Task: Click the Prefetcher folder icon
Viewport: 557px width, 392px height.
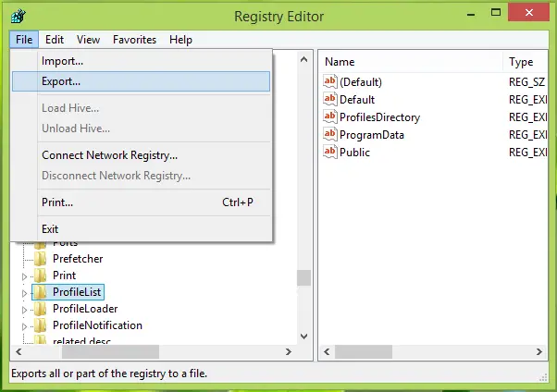Action: pyautogui.click(x=41, y=259)
